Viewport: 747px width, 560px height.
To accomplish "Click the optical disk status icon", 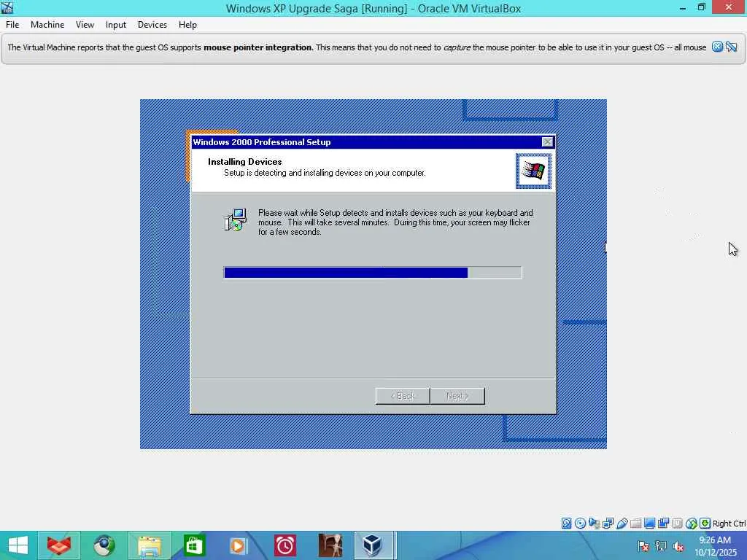I will 580,524.
